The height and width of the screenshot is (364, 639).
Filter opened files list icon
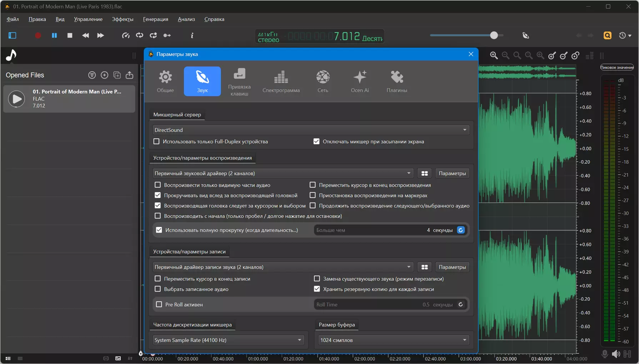(92, 75)
